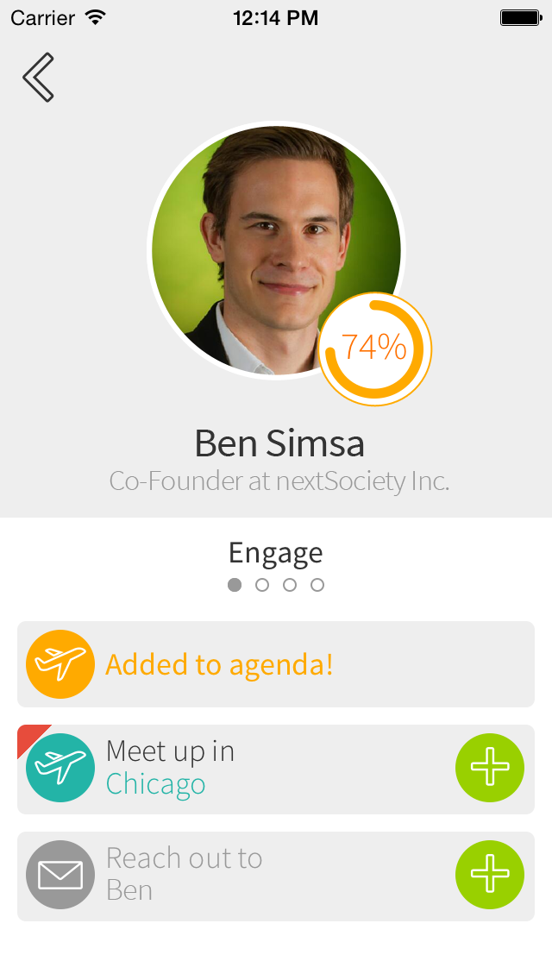The width and height of the screenshot is (552, 980).
Task: Click the 74% circular progress ring
Action: pos(375,348)
